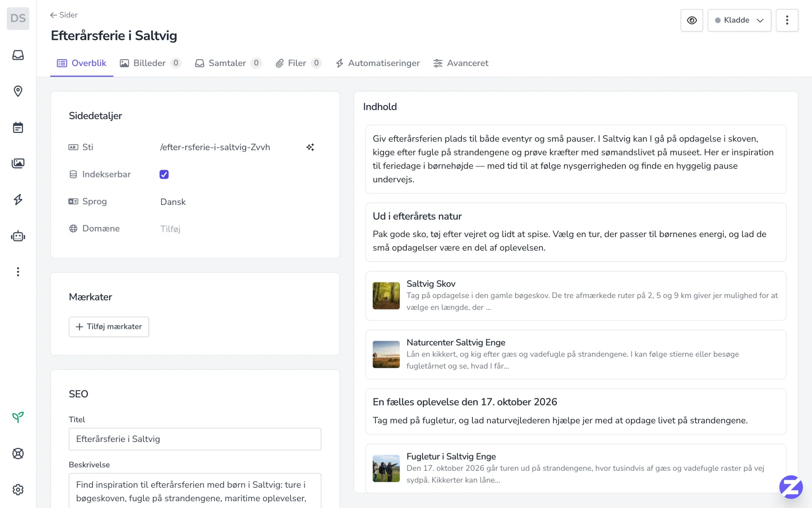
Task: Open the image gallery sidebar icon
Action: tap(18, 163)
